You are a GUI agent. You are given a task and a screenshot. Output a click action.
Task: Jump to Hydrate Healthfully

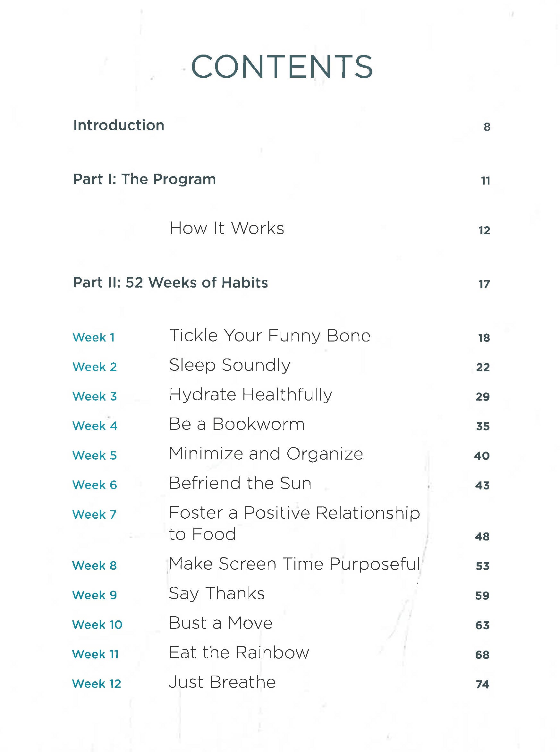coord(250,394)
